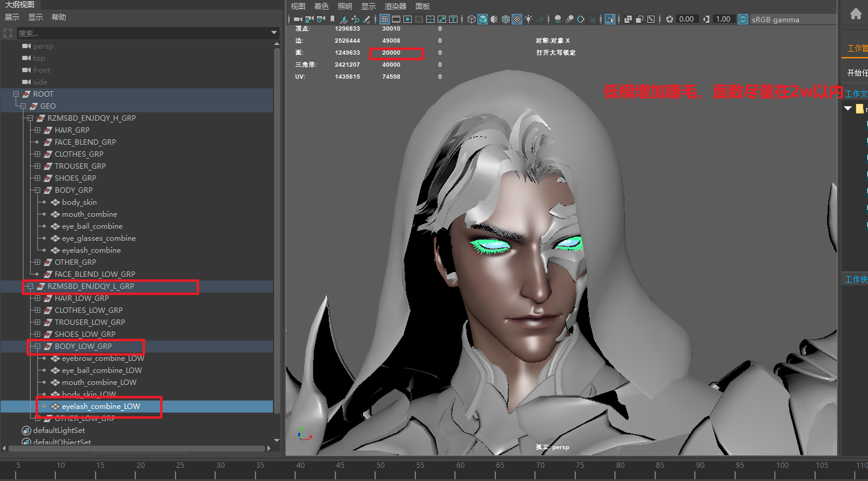Toggle isolate select icon in viewport toolbar
The height and width of the screenshot is (481, 868).
610,19
